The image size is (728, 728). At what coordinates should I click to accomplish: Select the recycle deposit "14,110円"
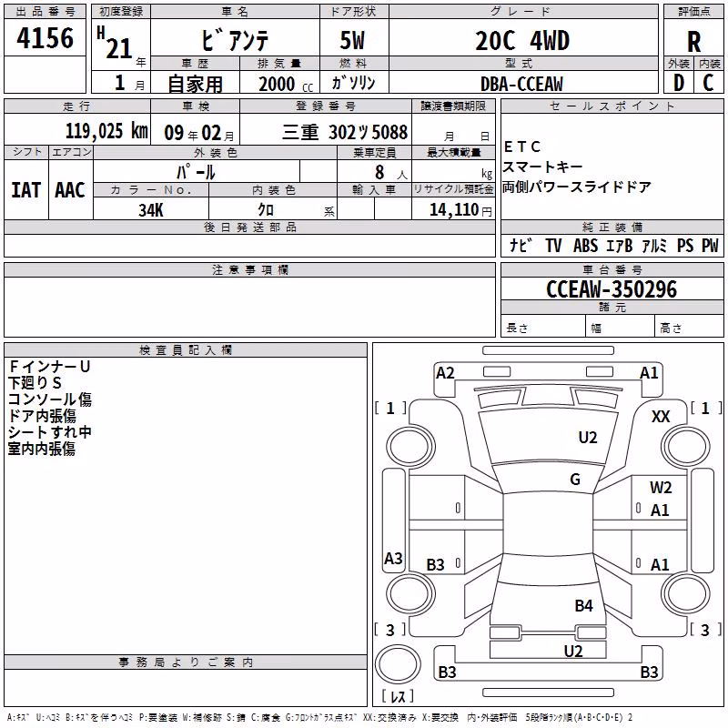coord(460,210)
